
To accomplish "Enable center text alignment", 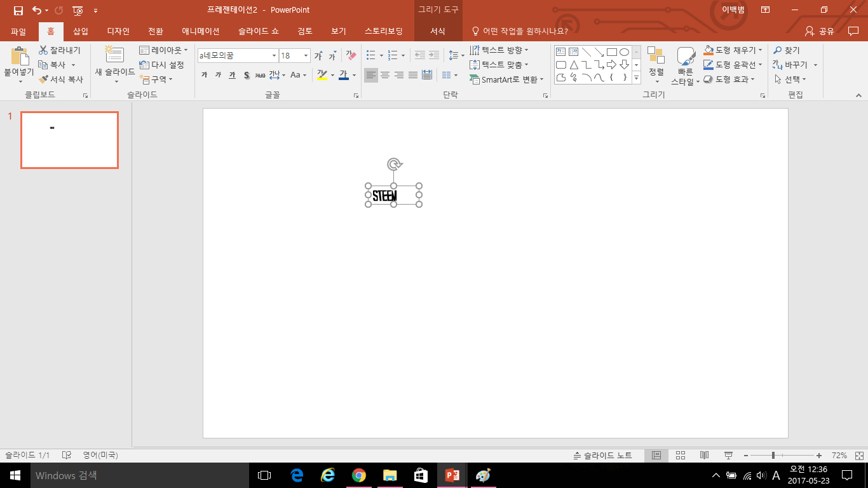I will (x=385, y=75).
